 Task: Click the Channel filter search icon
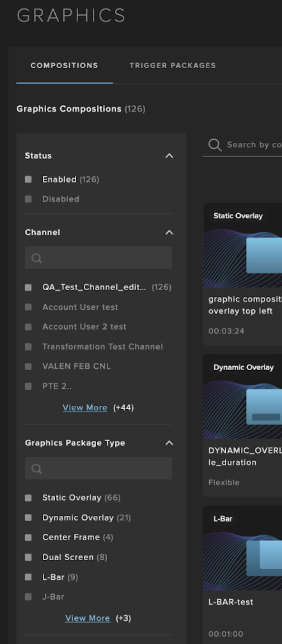[x=36, y=258]
